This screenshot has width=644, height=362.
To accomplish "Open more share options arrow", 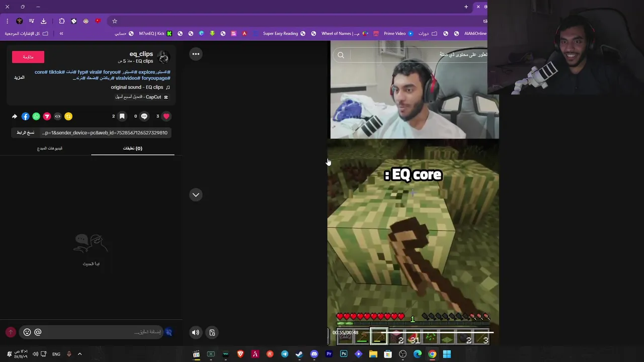I will tap(15, 116).
